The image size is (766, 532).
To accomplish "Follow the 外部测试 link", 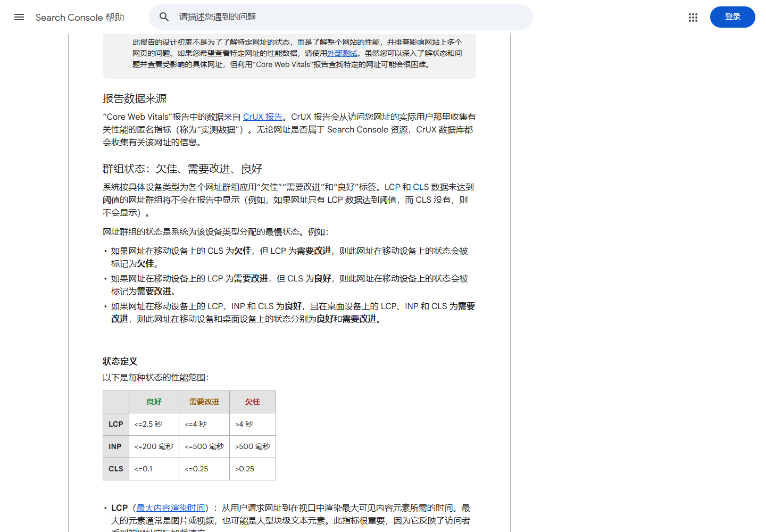I will click(342, 53).
